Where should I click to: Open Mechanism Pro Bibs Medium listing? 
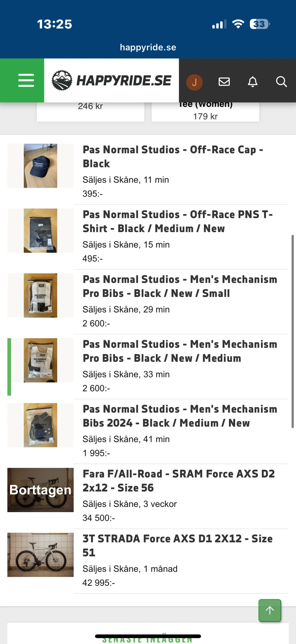pyautogui.click(x=180, y=351)
